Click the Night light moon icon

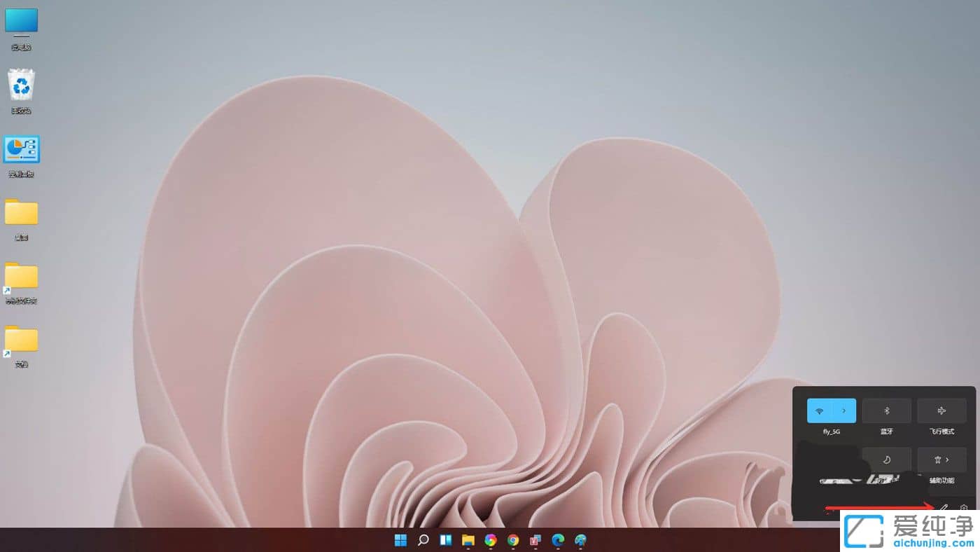click(886, 459)
